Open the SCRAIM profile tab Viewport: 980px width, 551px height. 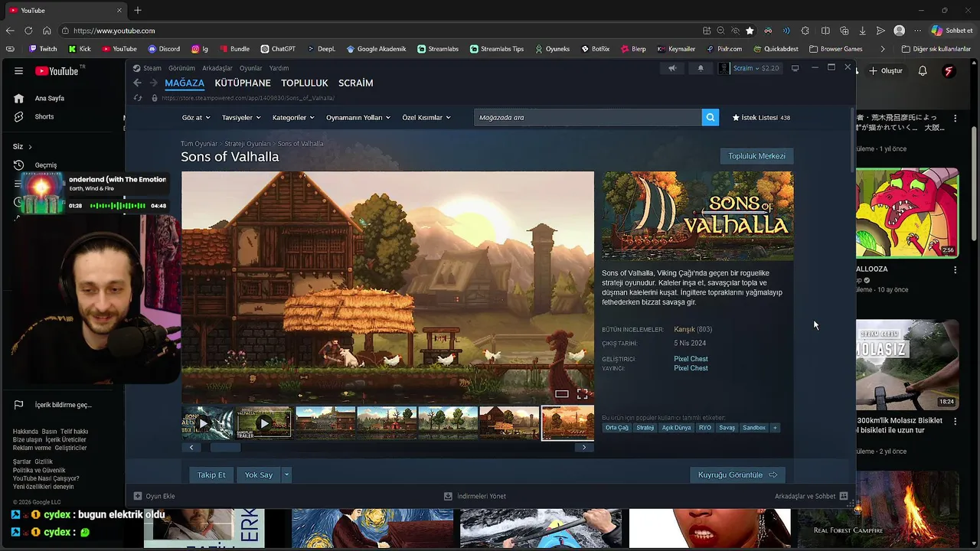click(356, 83)
